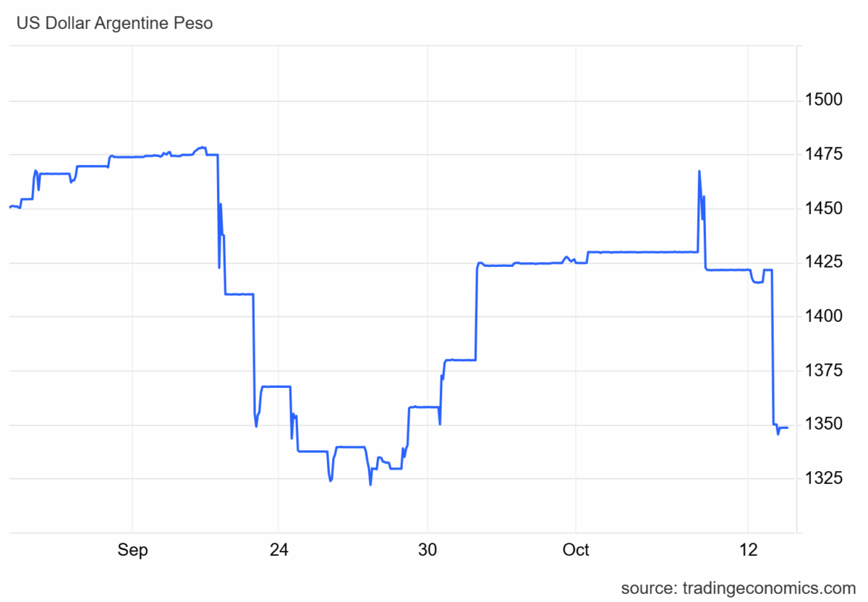
Task: Click the flat 1410 plateau before the 24 drop
Action: pyautogui.click(x=239, y=294)
